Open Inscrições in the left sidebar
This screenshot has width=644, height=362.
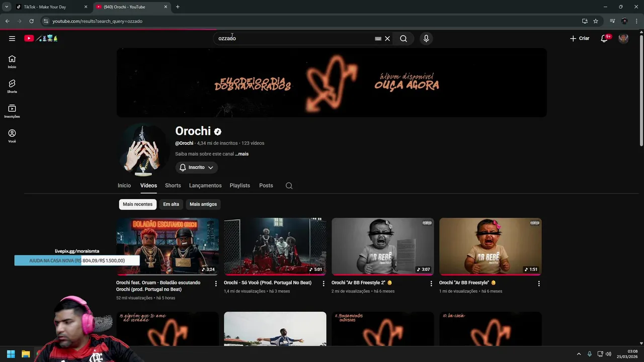click(x=12, y=111)
